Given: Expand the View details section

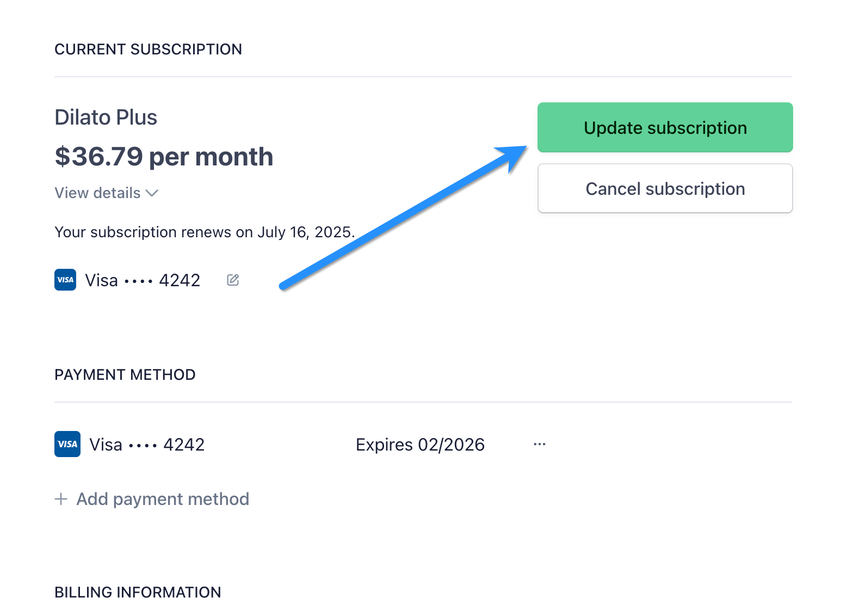Looking at the screenshot, I should (97, 193).
